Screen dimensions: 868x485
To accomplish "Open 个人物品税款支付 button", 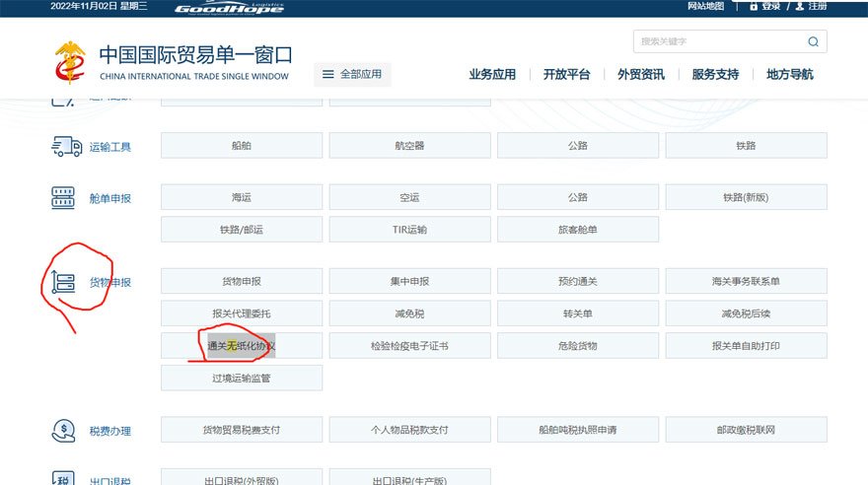I will 409,430.
